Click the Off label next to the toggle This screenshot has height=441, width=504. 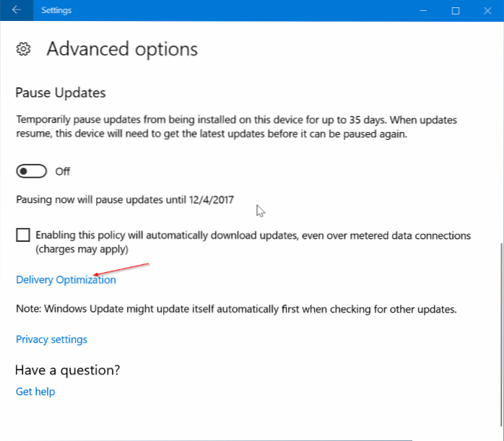click(63, 171)
